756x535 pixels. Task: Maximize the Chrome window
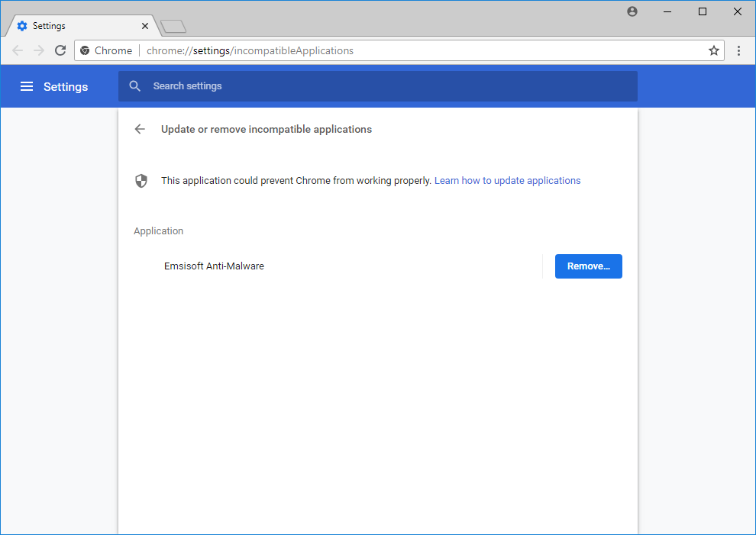click(703, 11)
